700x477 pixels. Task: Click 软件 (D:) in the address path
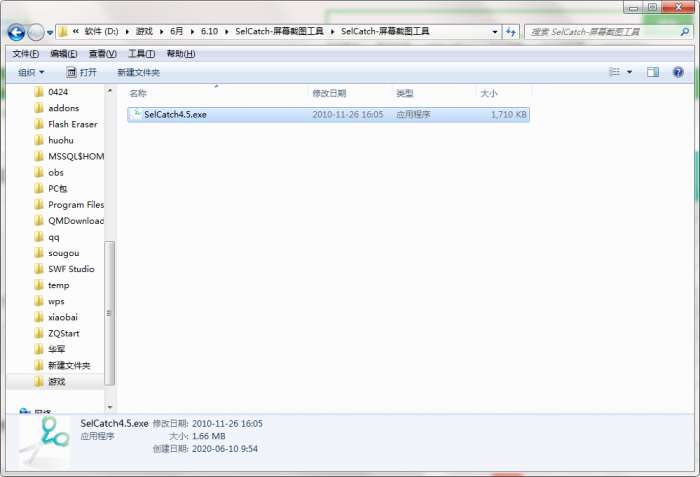tap(102, 31)
